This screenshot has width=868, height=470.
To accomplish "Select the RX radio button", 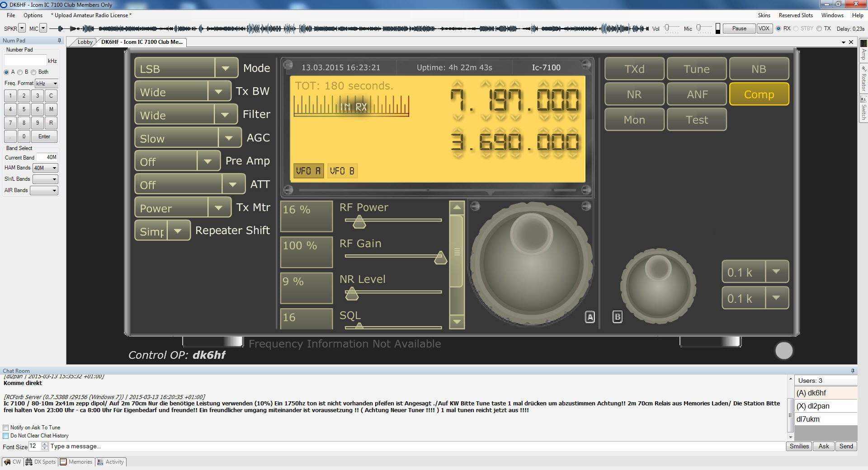I will [x=778, y=28].
